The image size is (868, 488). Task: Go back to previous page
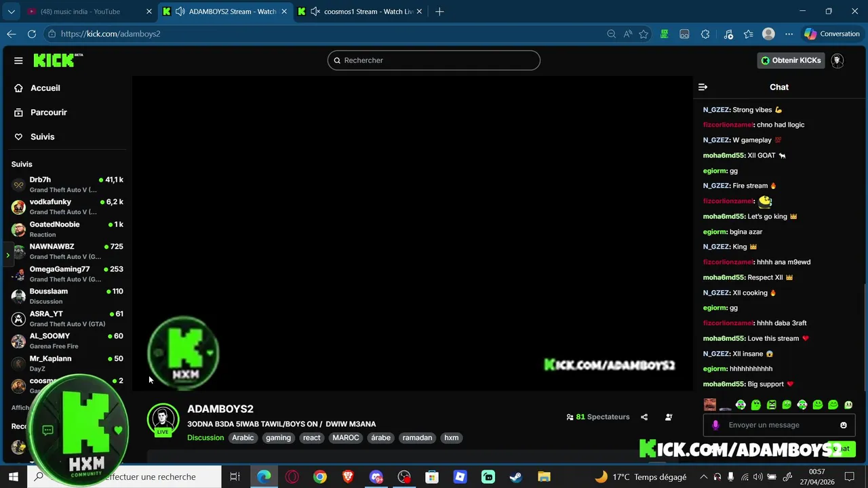pyautogui.click(x=12, y=34)
